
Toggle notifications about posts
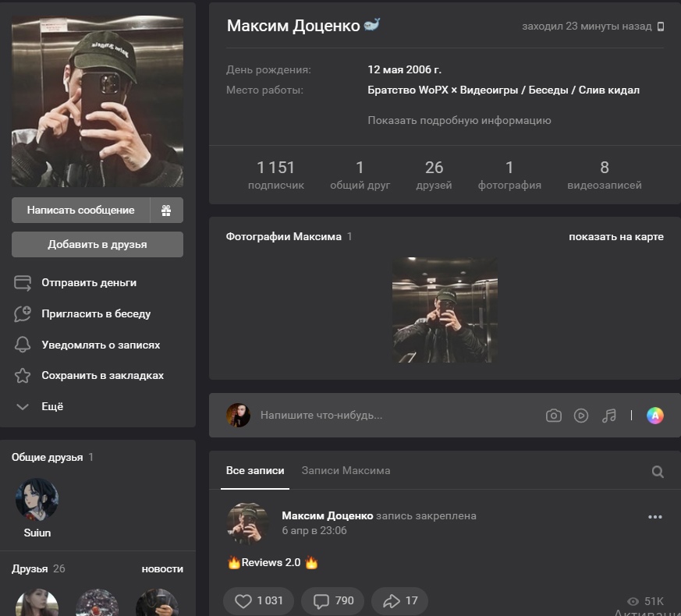[x=100, y=345]
